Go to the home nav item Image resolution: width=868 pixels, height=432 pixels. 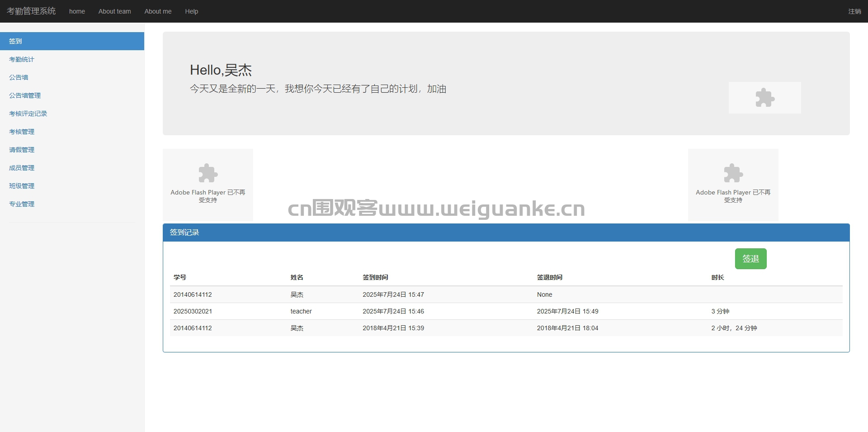(77, 11)
